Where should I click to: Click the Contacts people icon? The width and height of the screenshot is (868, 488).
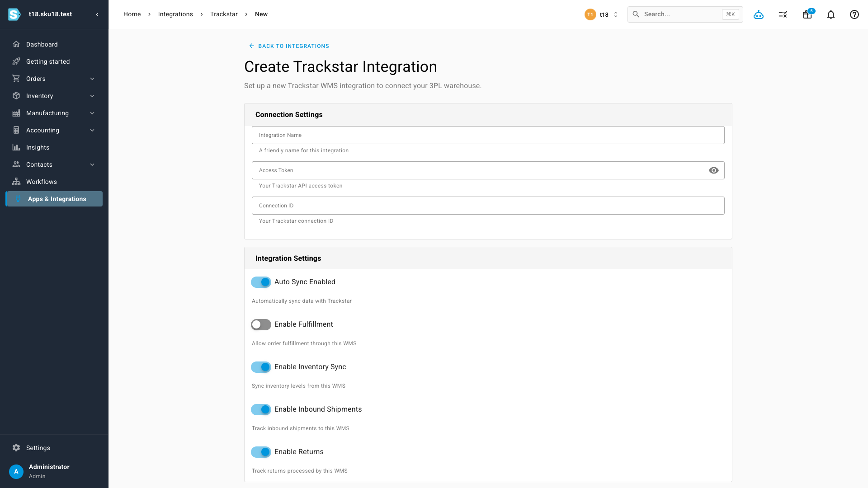click(x=16, y=164)
